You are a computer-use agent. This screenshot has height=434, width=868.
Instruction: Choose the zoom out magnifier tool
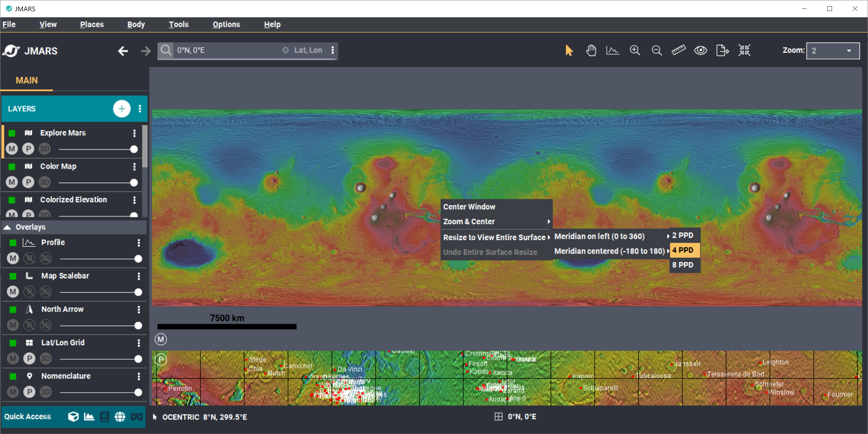[656, 51]
